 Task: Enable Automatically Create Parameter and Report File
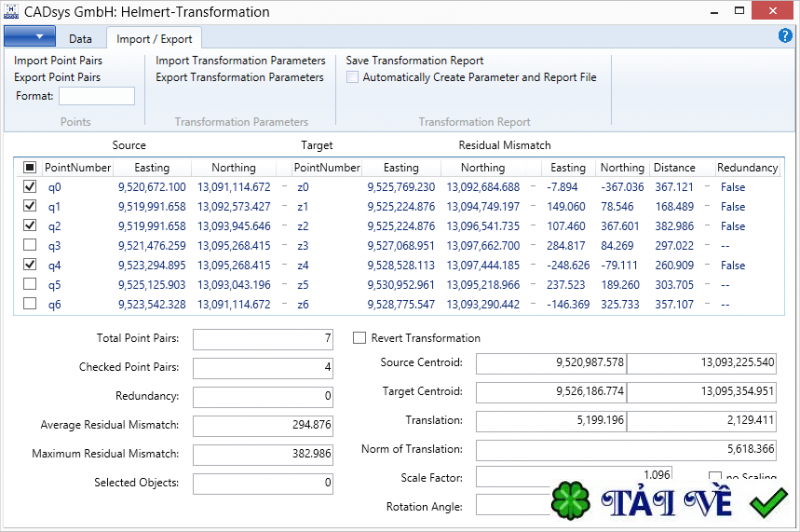pyautogui.click(x=352, y=77)
